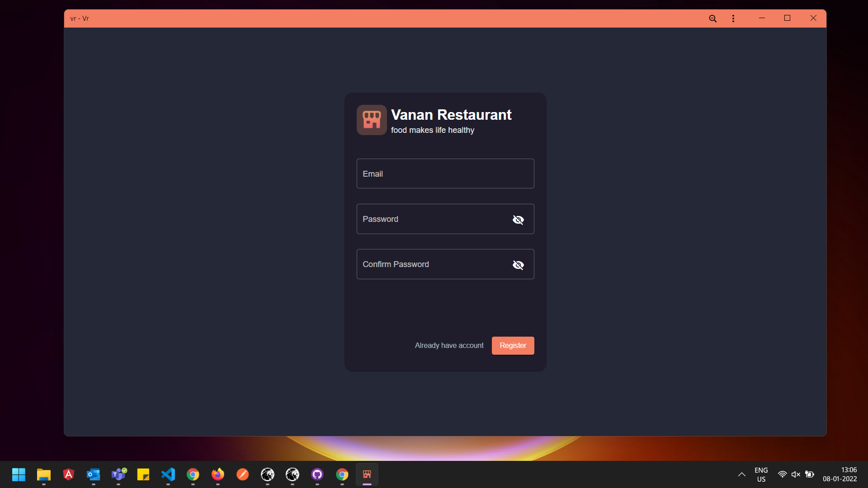
Task: Open Microsoft Teams from the taskbar
Action: coord(118,474)
